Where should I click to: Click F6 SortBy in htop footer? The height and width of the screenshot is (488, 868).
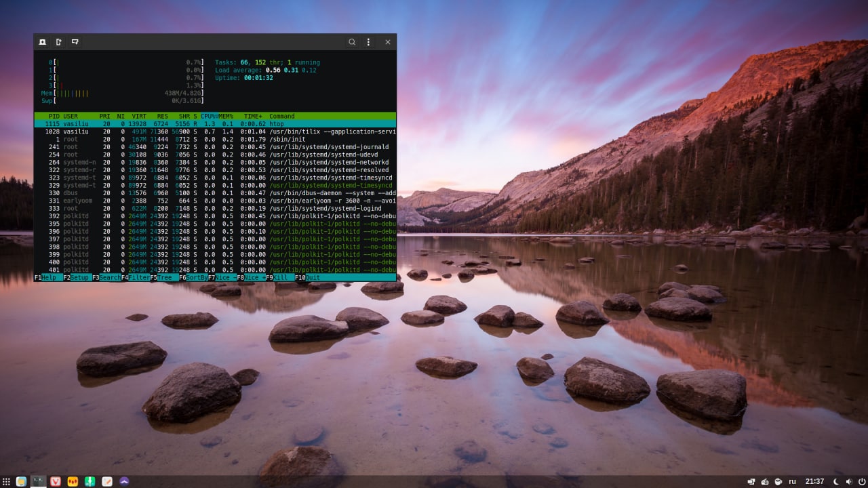[193, 277]
